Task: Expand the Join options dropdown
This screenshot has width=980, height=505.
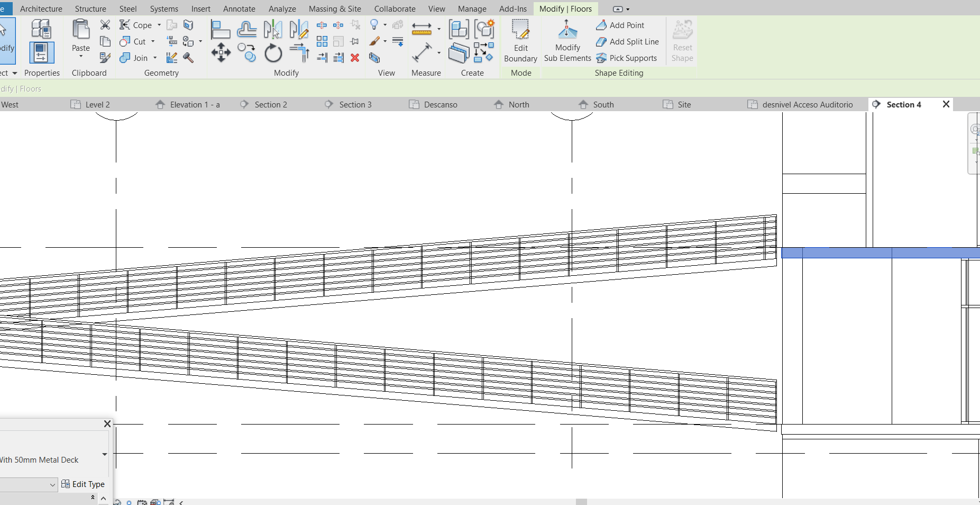Action: [154, 58]
